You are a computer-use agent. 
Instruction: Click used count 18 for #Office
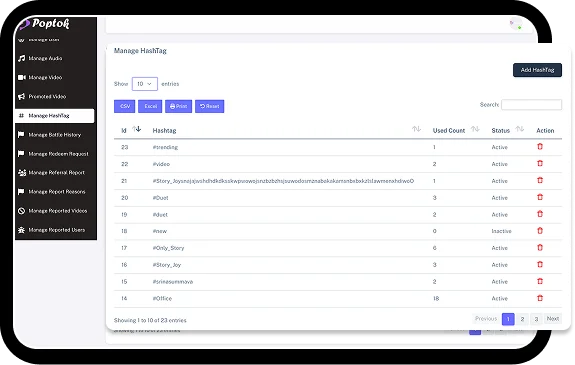tap(436, 299)
